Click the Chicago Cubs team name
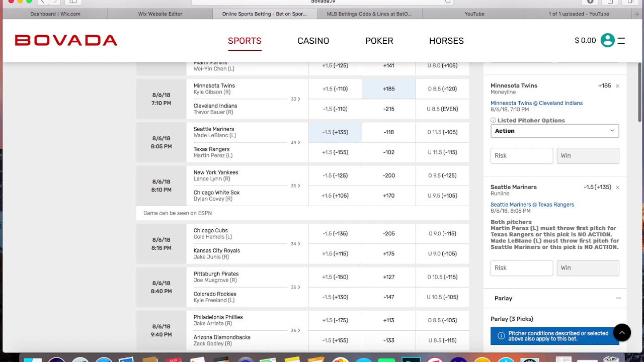The image size is (644, 362). [211, 231]
